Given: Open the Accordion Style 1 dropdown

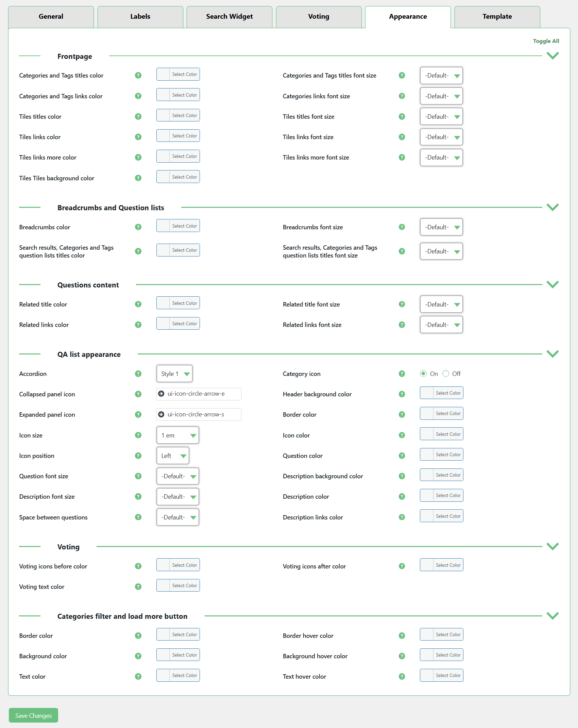Looking at the screenshot, I should [x=174, y=374].
